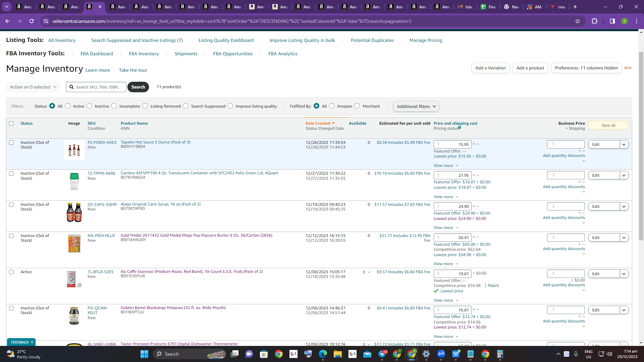Click the Add a Variation button
644x362 pixels.
tap(490, 68)
